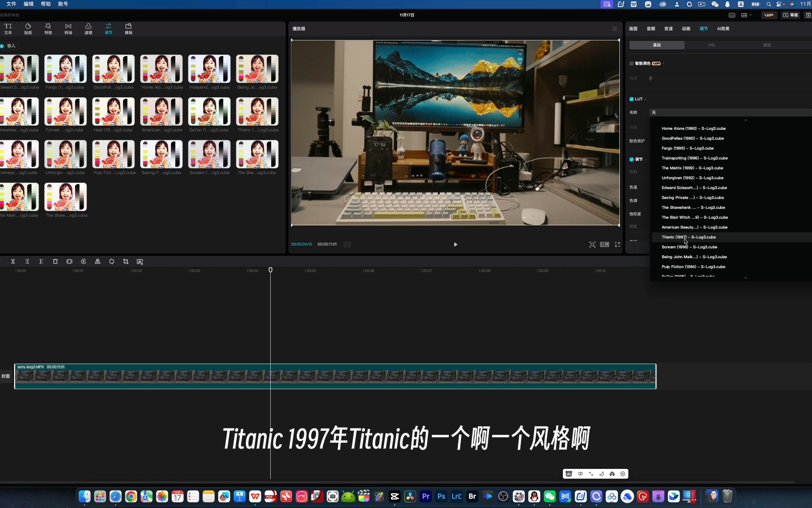This screenshot has width=812, height=508.
Task: Open CapCut app in the Dock
Action: point(395,496)
